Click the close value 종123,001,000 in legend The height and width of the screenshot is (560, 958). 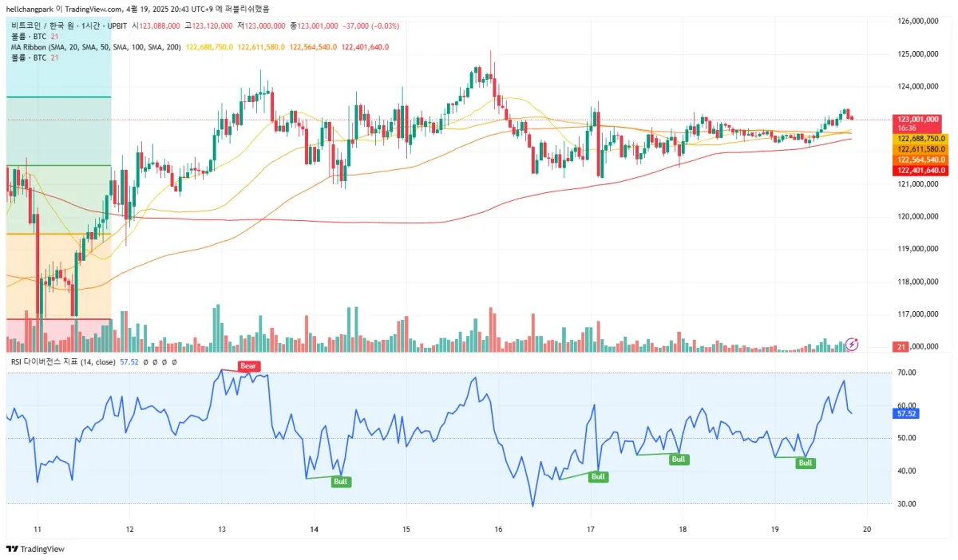click(314, 26)
